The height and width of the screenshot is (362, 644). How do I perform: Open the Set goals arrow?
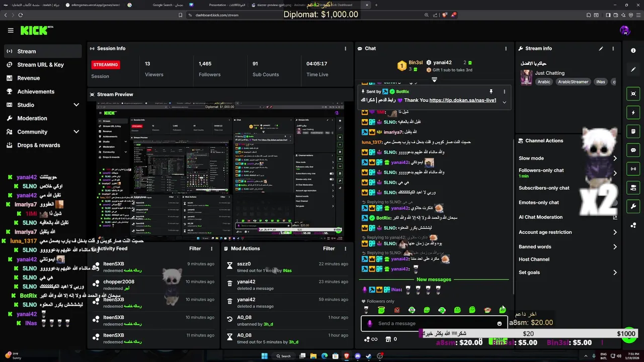pos(615,273)
